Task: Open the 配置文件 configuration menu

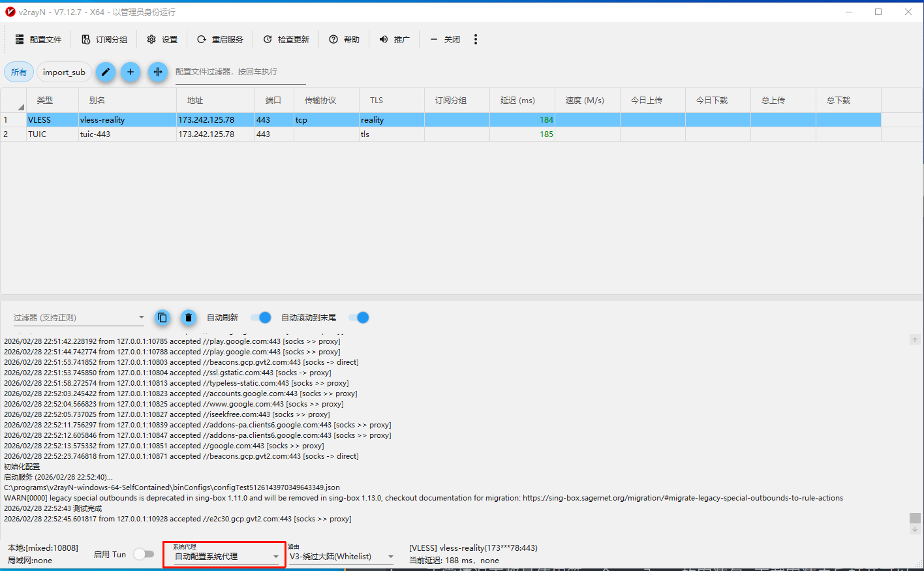Action: pos(38,40)
